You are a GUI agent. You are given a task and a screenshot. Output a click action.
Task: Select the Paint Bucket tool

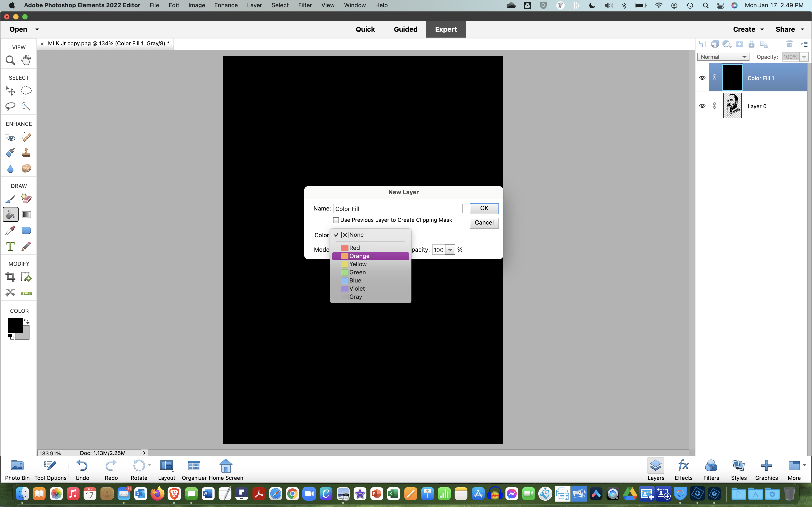10,214
